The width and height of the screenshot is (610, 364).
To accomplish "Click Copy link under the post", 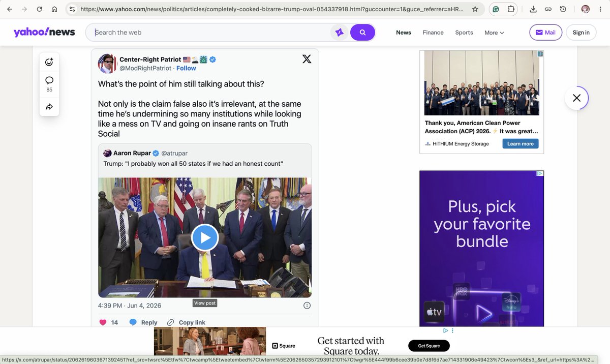I will (x=186, y=322).
